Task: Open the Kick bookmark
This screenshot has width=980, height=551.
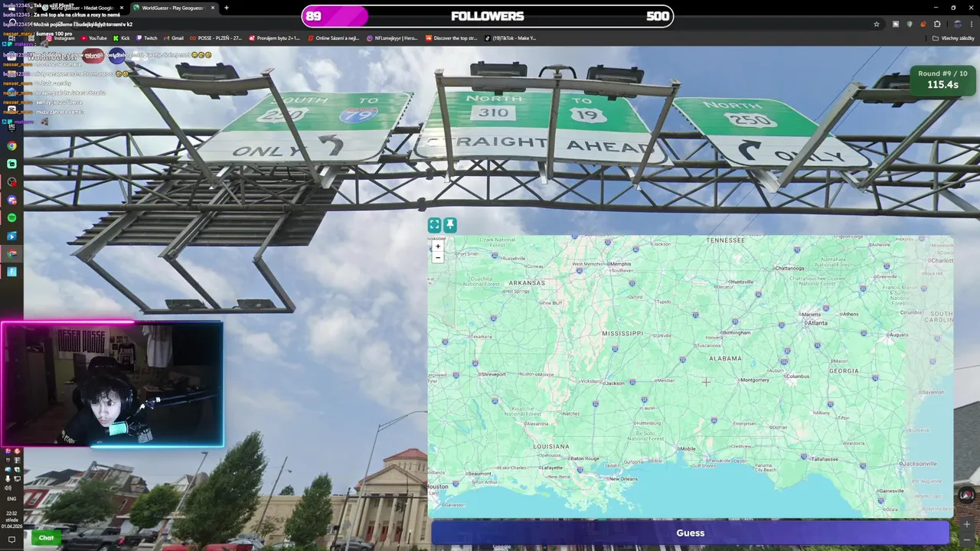Action: pos(122,37)
